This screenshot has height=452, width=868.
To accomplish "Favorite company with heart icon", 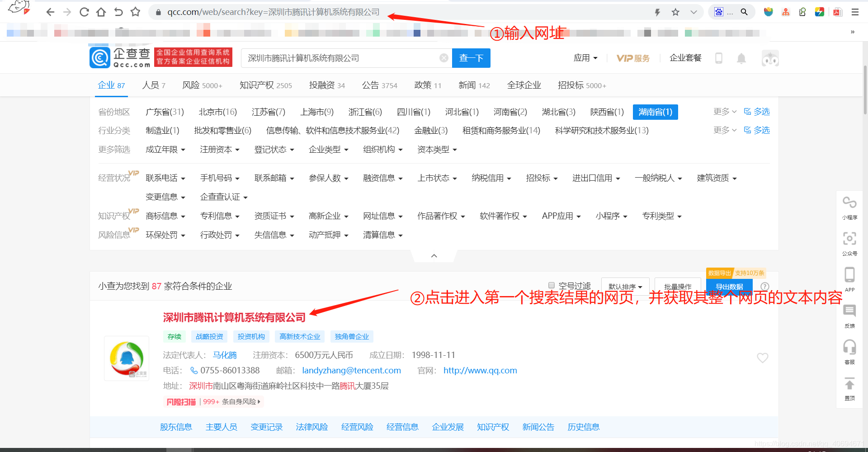I will [763, 358].
